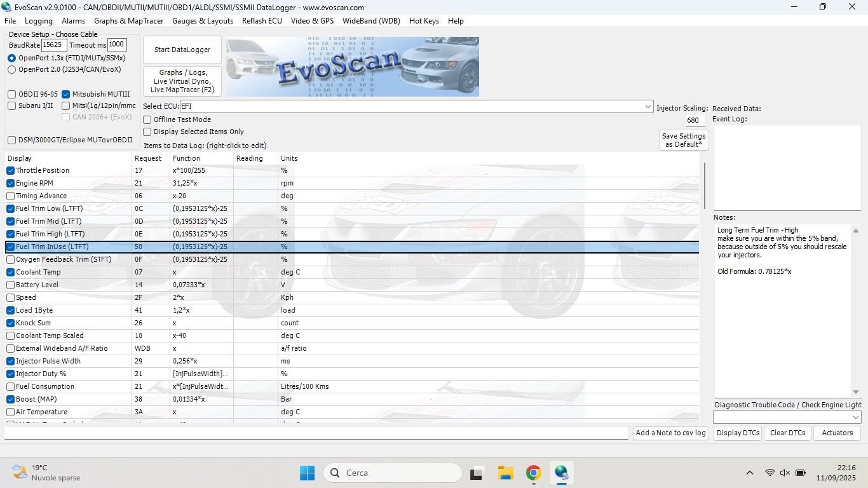Screen dimensions: 868x488
Task: Check Oxygen Feedback Trim (STFT) item
Action: tap(11, 259)
